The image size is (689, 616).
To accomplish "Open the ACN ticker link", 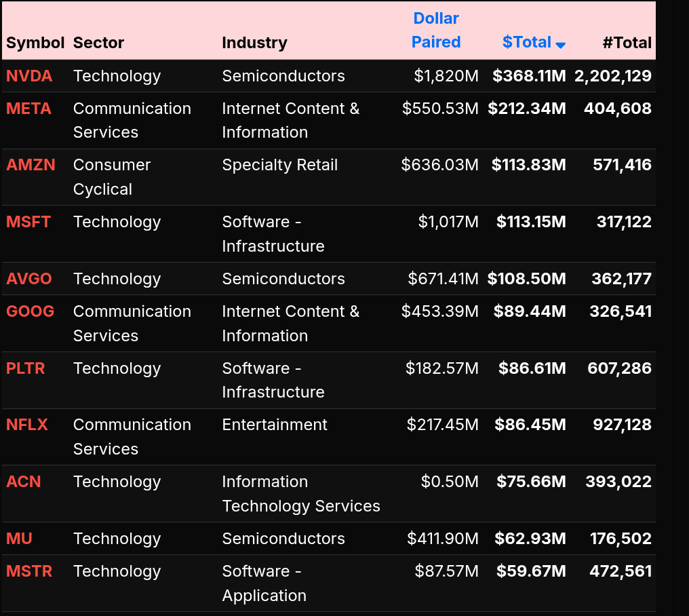I will click(x=24, y=482).
